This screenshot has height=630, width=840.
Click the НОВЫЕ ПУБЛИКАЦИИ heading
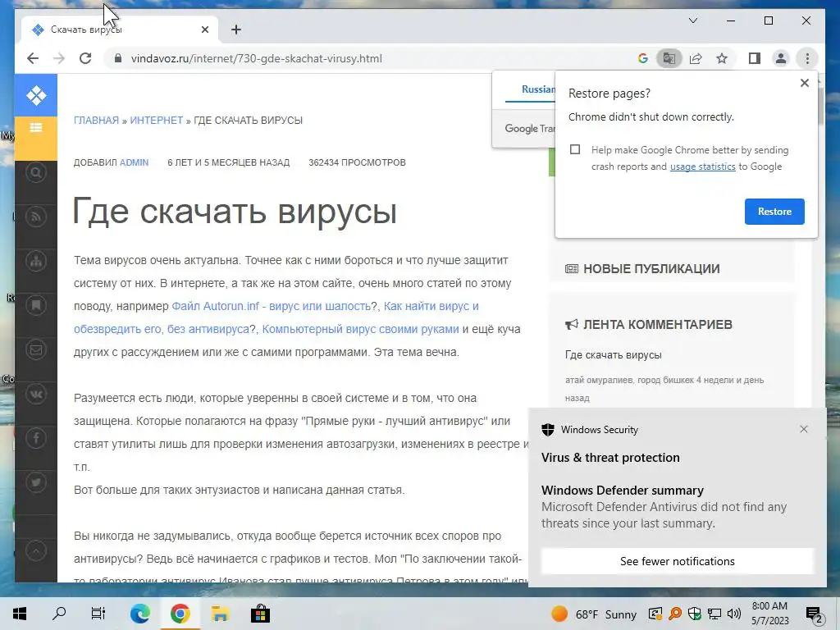(x=651, y=269)
